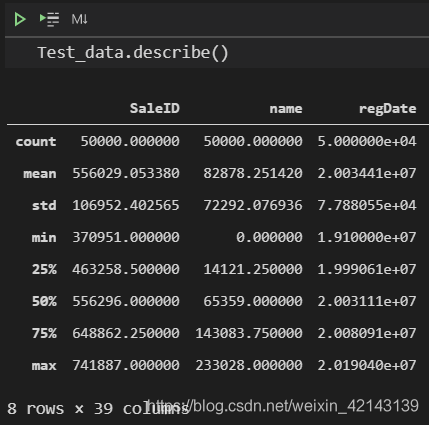The height and width of the screenshot is (425, 429).
Task: Click the min row label
Action: coord(44,238)
